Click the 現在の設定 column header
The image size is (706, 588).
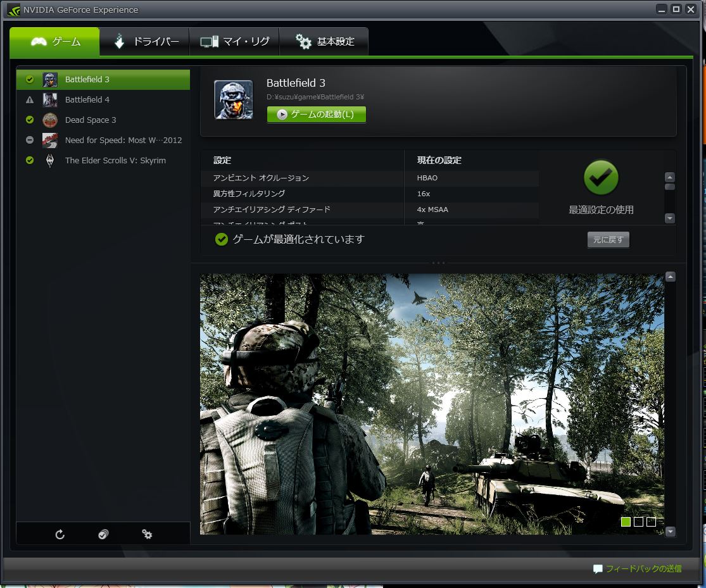tap(439, 160)
